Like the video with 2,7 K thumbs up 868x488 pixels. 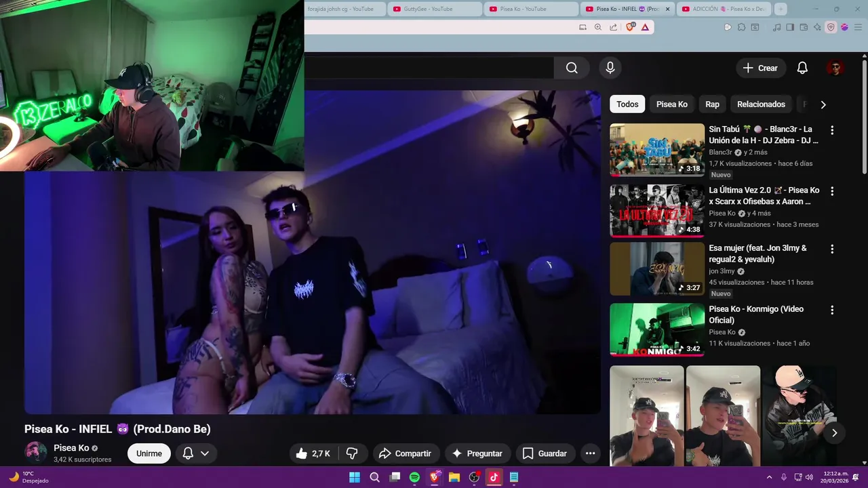click(x=313, y=453)
